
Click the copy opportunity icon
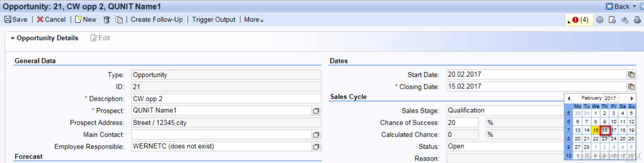119,20
